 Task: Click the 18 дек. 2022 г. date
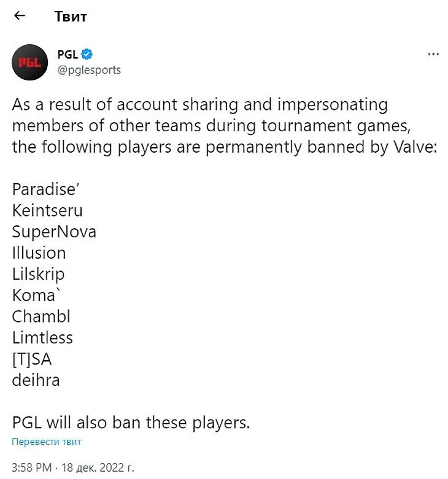point(98,467)
